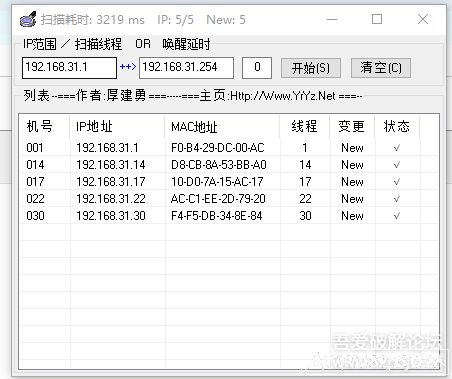Click the status checkmark for 192.168.31.17
Screen dimensions: 452x379
[x=397, y=182]
